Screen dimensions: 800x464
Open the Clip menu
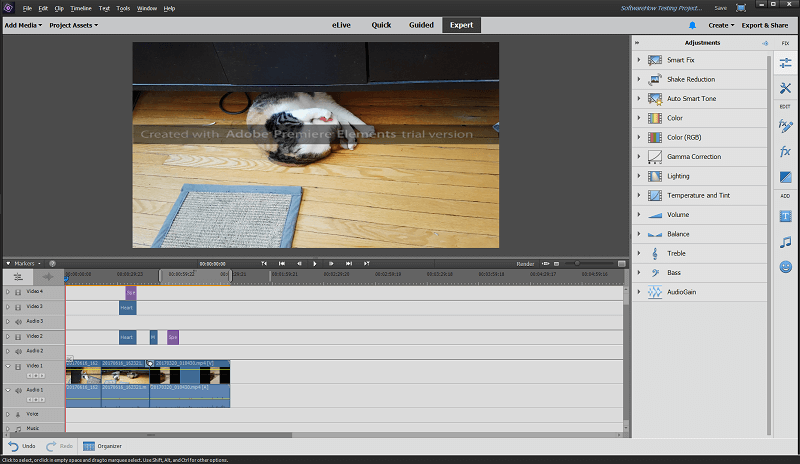click(59, 8)
